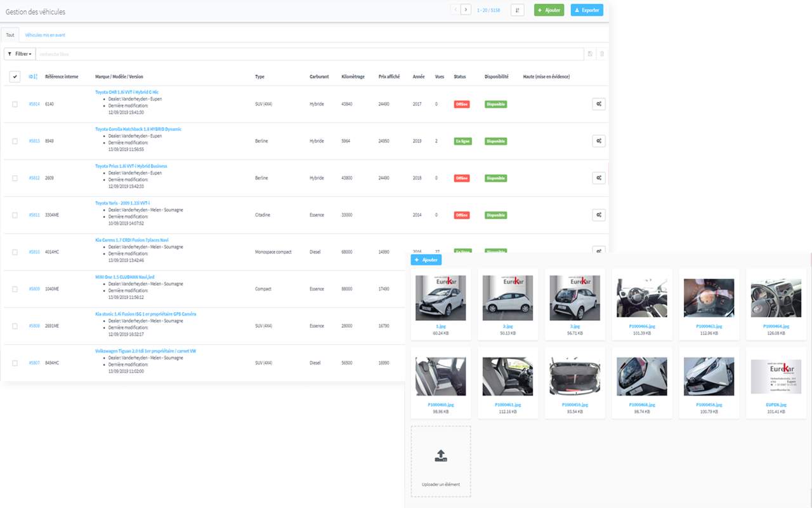
Task: Select the P1000459.jpg trunk thumbnail
Action: 575,377
